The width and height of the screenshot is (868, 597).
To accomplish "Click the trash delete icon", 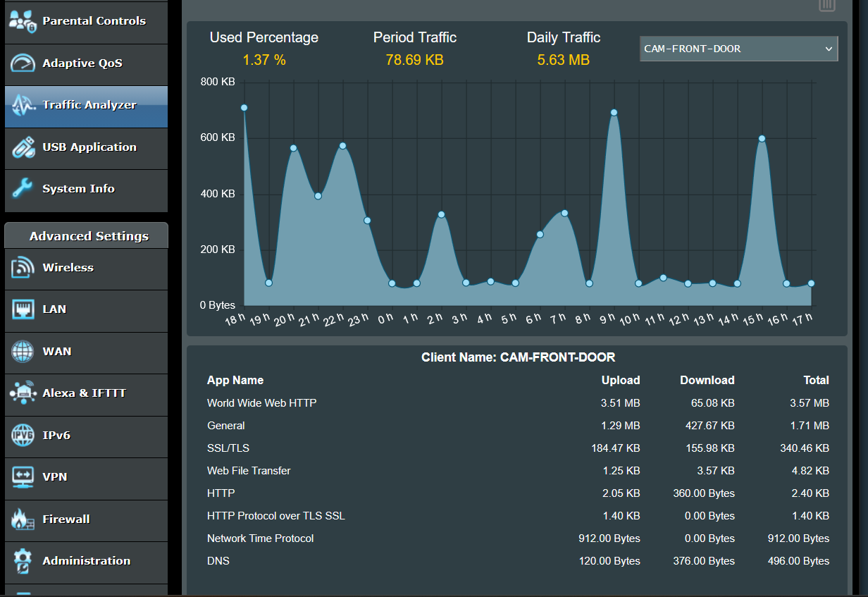I will (827, 5).
